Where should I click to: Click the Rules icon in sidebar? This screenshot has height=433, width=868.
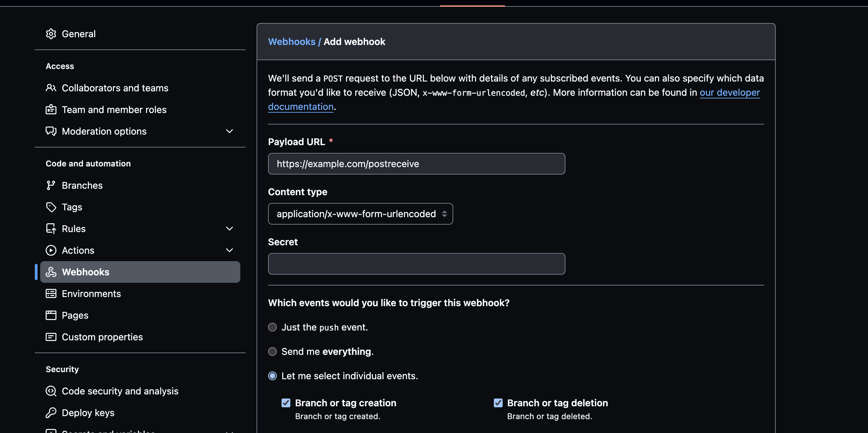point(51,229)
